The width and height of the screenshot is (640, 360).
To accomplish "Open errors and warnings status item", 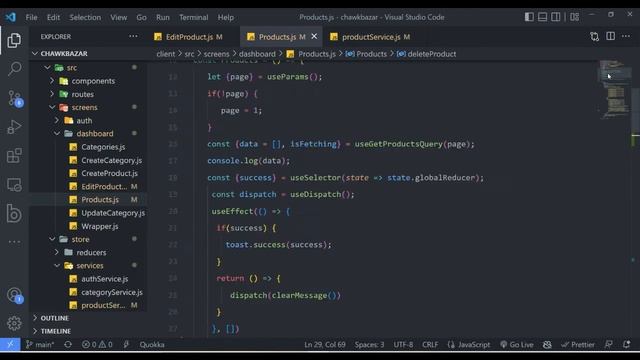I will point(97,344).
